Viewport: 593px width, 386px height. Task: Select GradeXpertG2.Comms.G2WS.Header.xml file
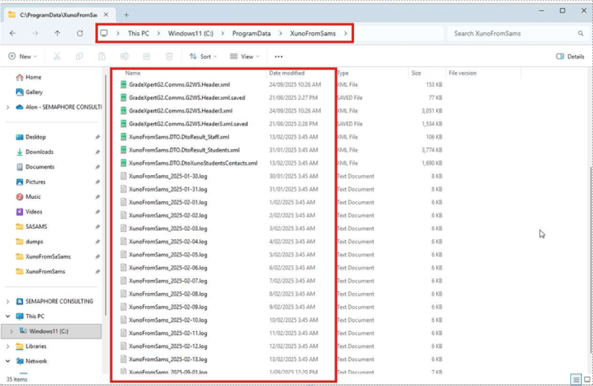point(179,85)
